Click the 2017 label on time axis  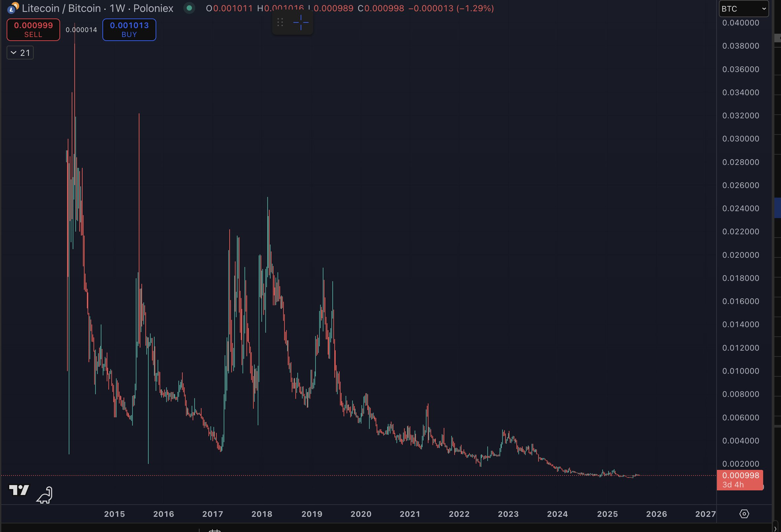pos(213,514)
